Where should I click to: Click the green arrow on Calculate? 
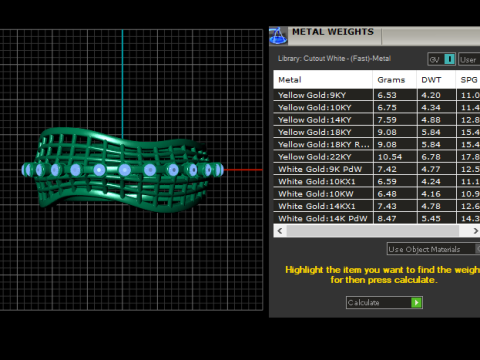click(416, 302)
